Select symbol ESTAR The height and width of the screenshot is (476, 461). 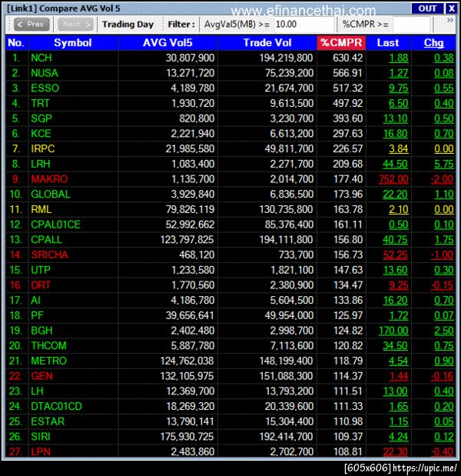[48, 421]
